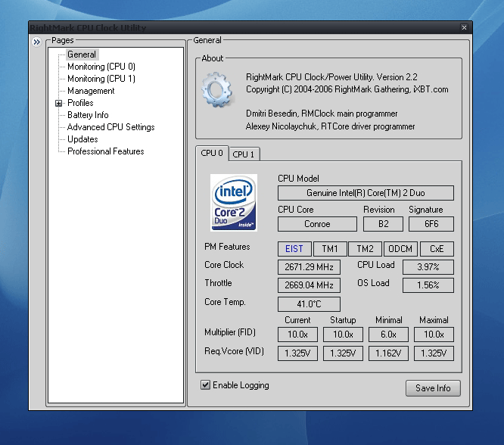Open the Updates page

tap(82, 139)
